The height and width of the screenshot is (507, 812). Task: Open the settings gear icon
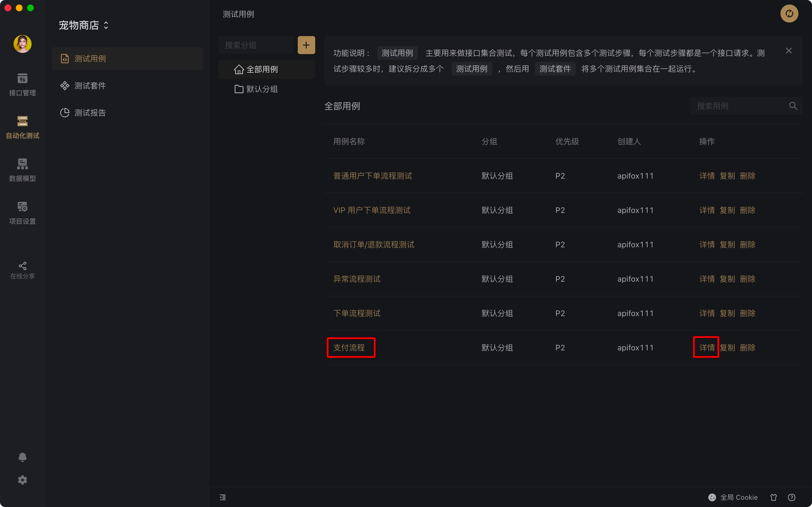pyautogui.click(x=22, y=480)
